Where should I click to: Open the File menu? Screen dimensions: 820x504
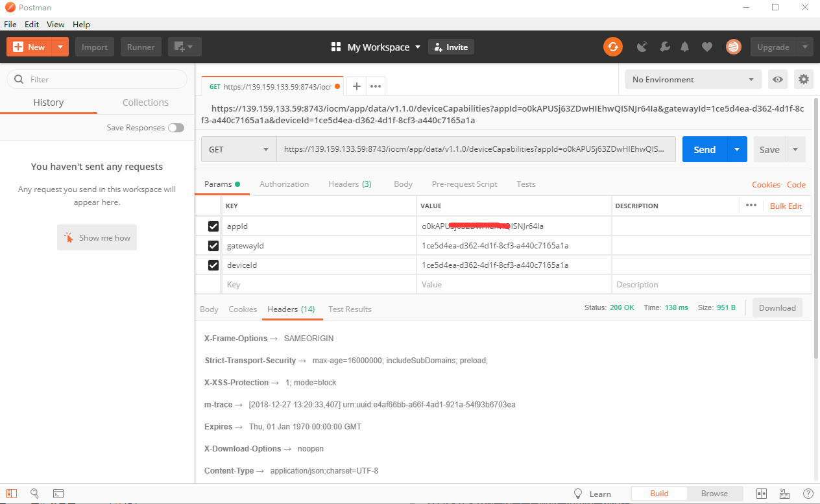tap(10, 24)
